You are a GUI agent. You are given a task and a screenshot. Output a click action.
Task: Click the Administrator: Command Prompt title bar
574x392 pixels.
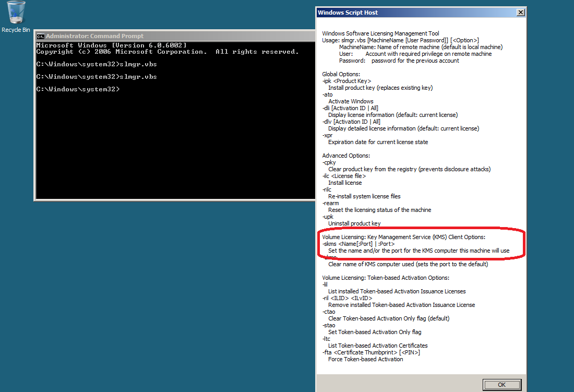tap(175, 36)
